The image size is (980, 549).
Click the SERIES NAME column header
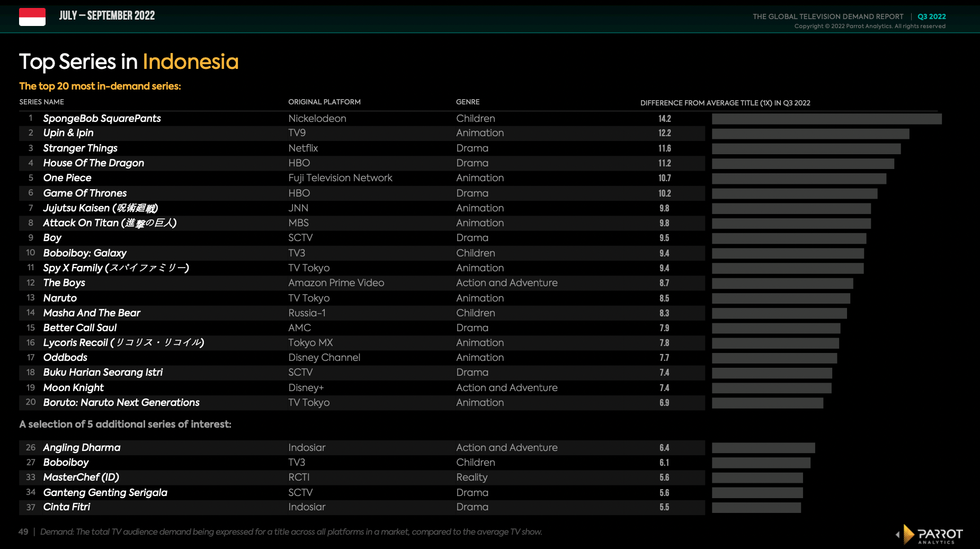(x=42, y=102)
